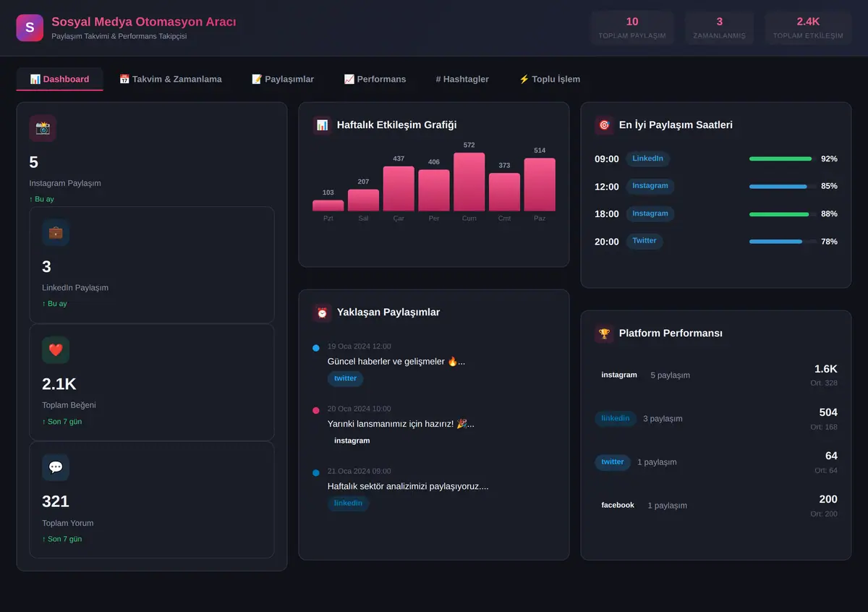
Task: Click the 78% progress bar for 20:00
Action: click(x=783, y=242)
